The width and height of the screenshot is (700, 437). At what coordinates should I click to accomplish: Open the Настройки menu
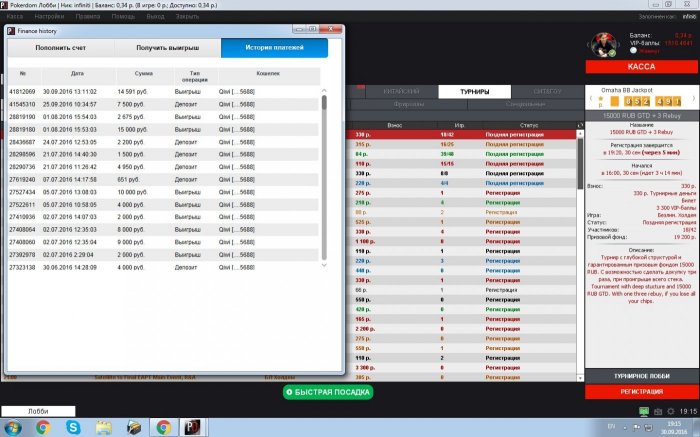(49, 17)
